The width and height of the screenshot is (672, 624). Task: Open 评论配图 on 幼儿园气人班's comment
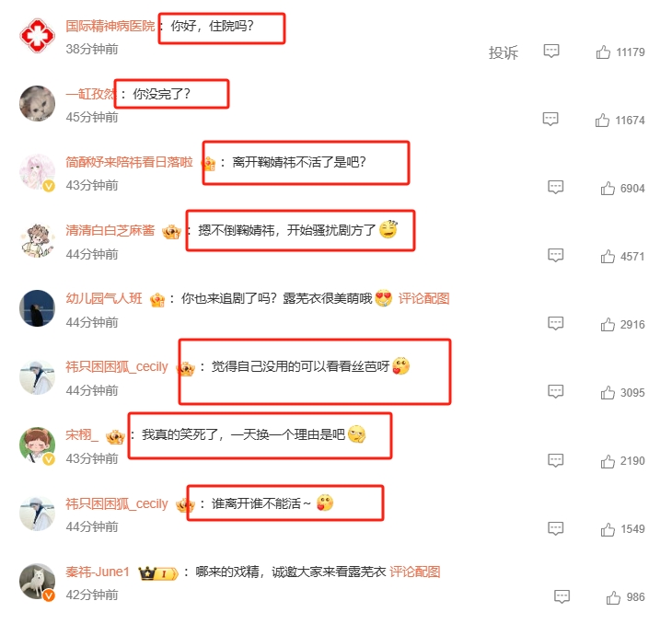tap(423, 298)
